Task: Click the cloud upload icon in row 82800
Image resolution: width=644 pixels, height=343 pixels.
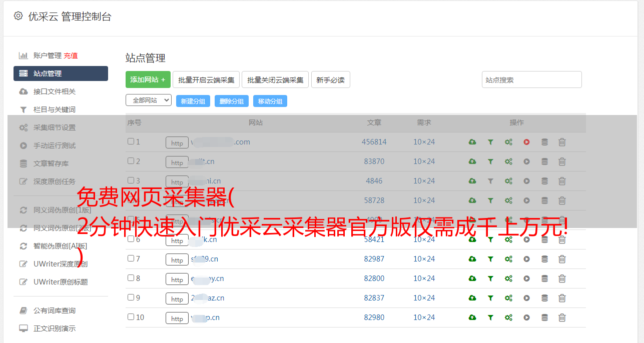Action: click(472, 278)
